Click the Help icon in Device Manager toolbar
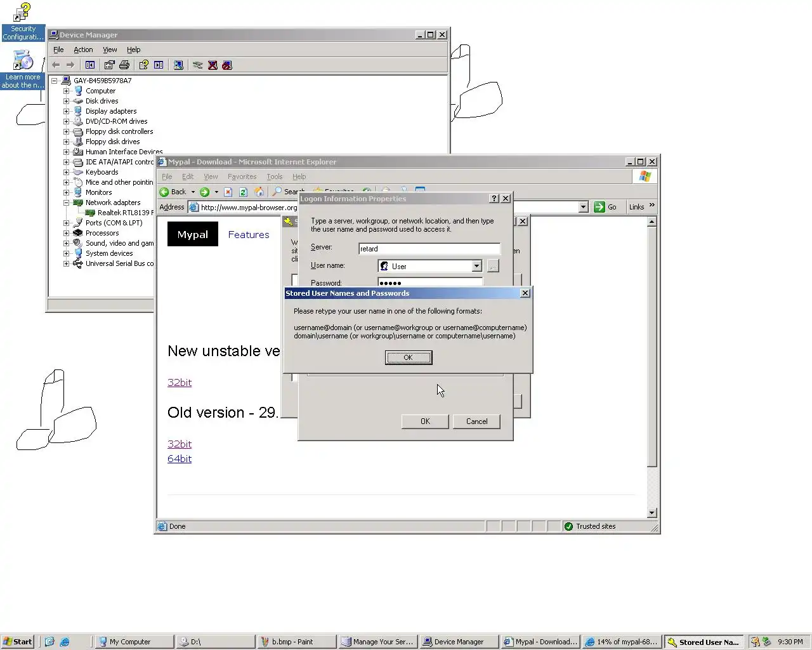812x650 pixels. (x=144, y=65)
